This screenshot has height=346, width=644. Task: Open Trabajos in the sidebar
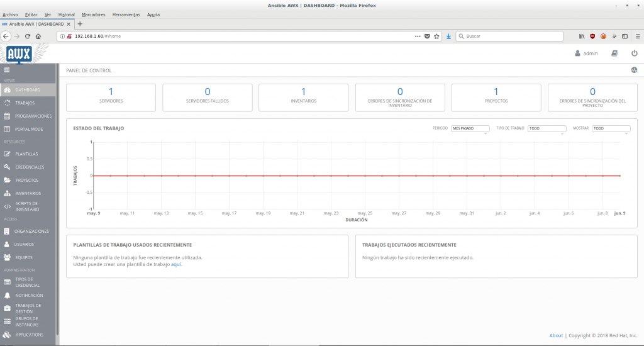tap(25, 103)
